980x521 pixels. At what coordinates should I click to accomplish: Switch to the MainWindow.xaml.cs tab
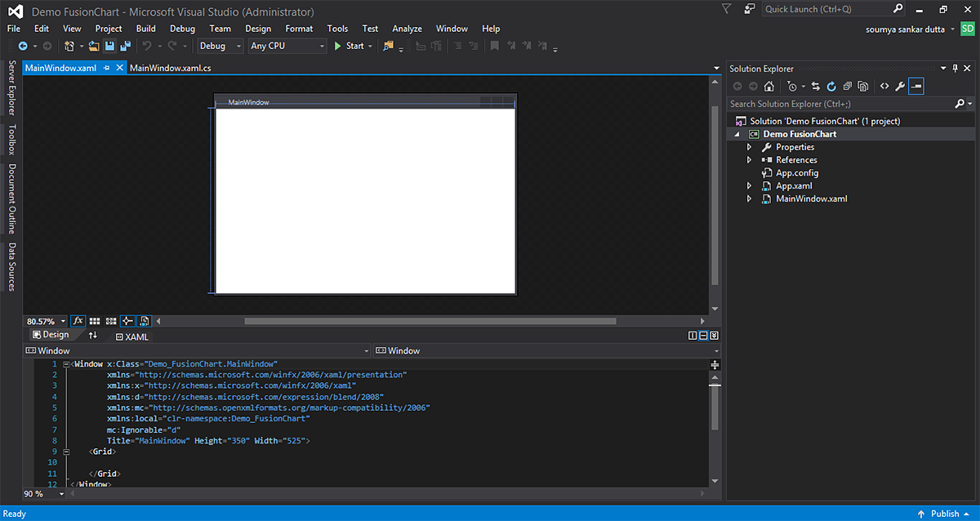[x=170, y=68]
